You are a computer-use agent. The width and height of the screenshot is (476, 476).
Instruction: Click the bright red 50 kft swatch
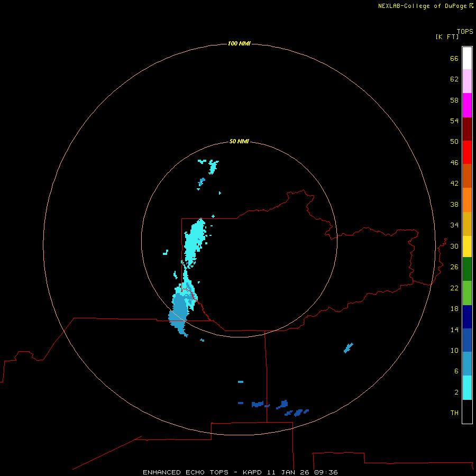pos(467,152)
